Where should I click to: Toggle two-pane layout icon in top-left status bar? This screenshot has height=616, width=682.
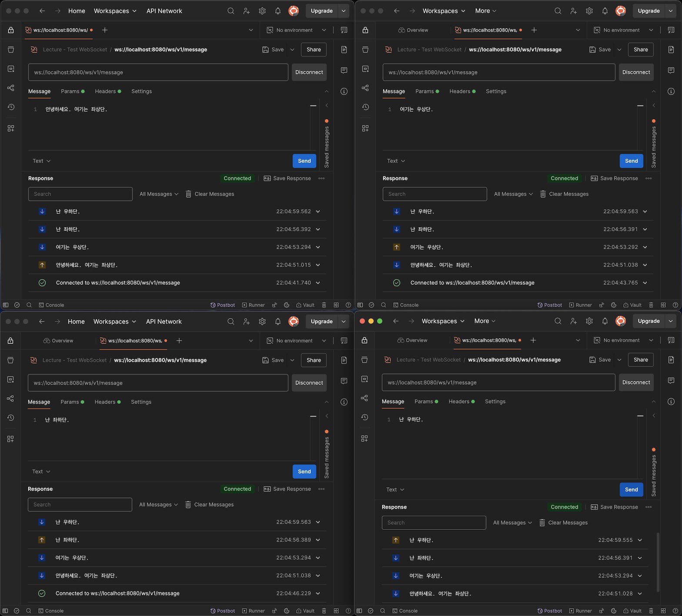tap(336, 305)
